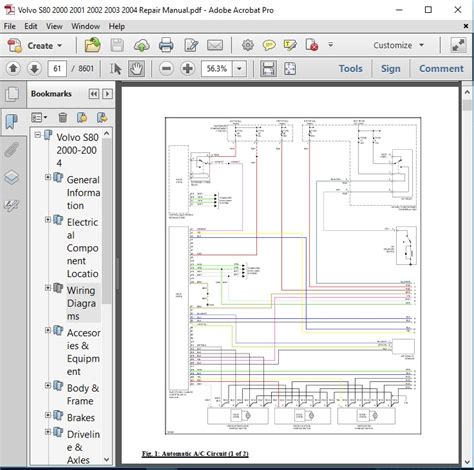The image size is (474, 470).
Task: Close the document with menu bar X
Action: coord(466,26)
